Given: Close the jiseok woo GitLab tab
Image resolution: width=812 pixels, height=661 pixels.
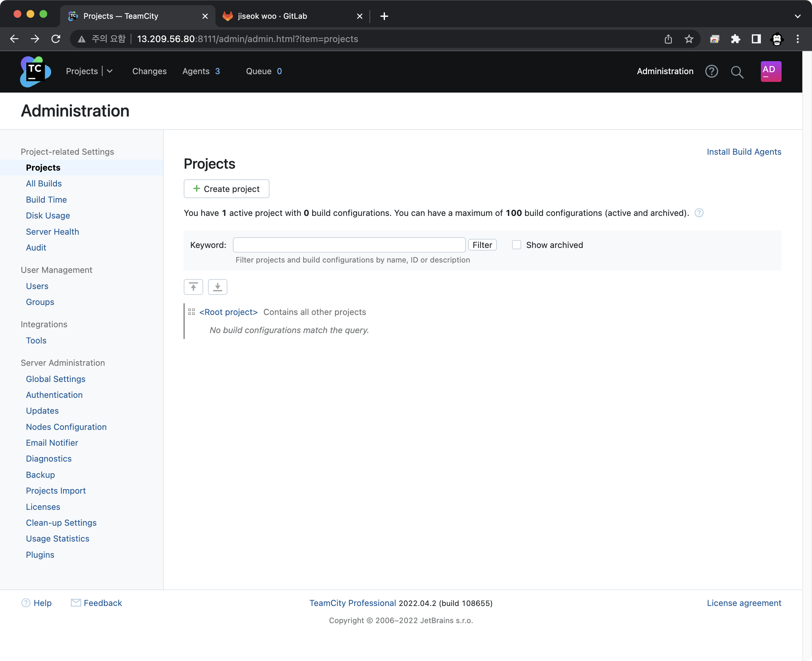Looking at the screenshot, I should click(360, 16).
